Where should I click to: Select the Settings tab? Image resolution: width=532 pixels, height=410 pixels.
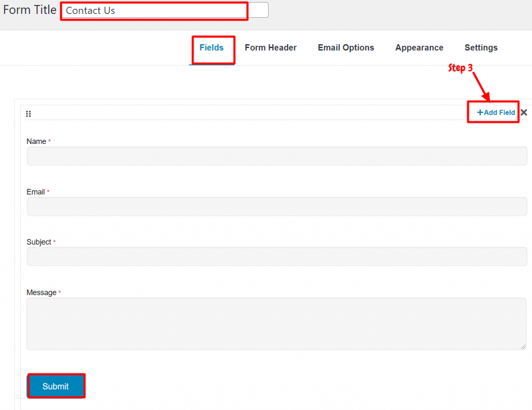(x=481, y=47)
